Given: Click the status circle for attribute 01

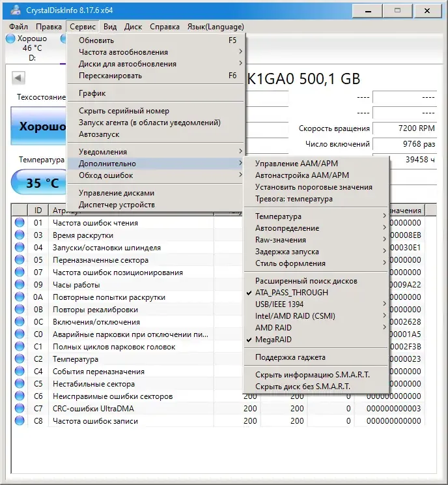Looking at the screenshot, I should pyautogui.click(x=20, y=223).
